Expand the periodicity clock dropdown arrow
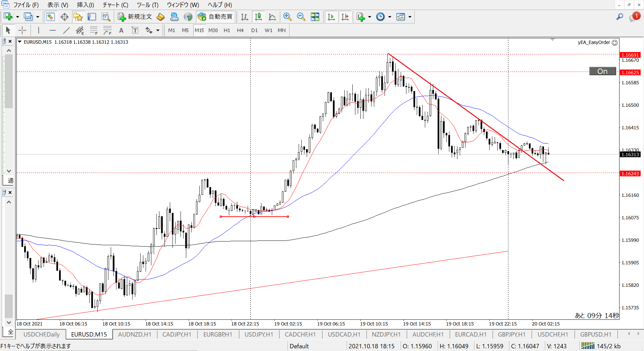644x351 pixels. click(390, 17)
